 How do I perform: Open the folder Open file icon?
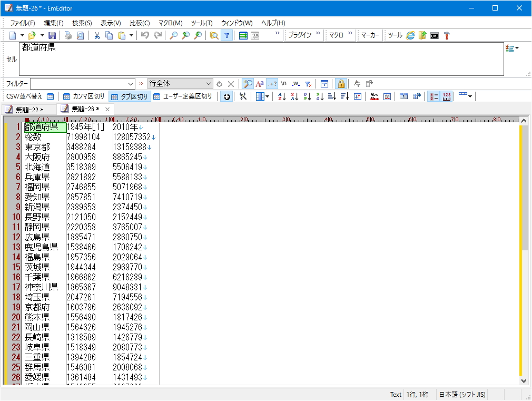32,35
